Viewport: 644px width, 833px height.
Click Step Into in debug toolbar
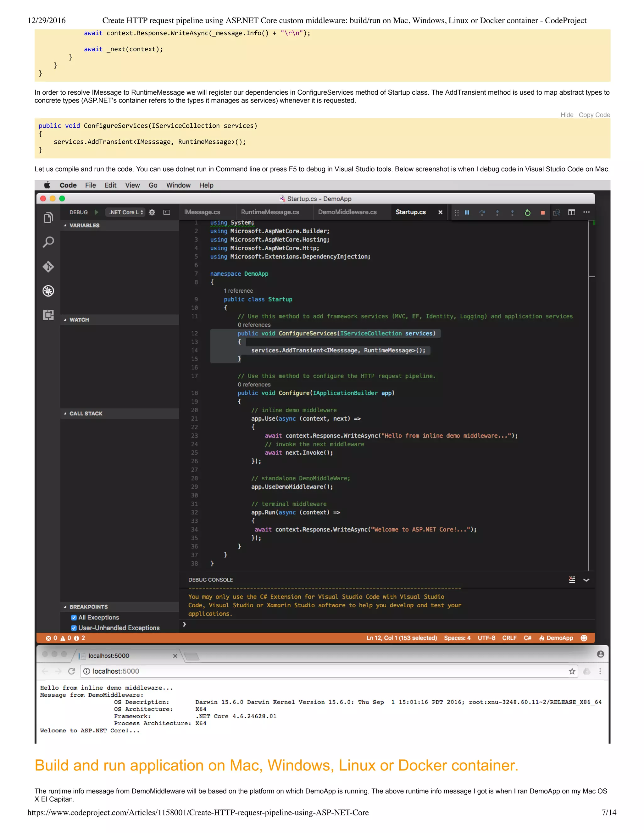pyautogui.click(x=497, y=212)
